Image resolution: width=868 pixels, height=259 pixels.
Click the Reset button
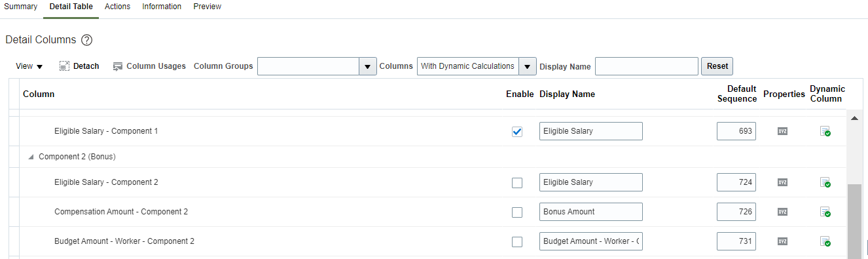click(717, 66)
